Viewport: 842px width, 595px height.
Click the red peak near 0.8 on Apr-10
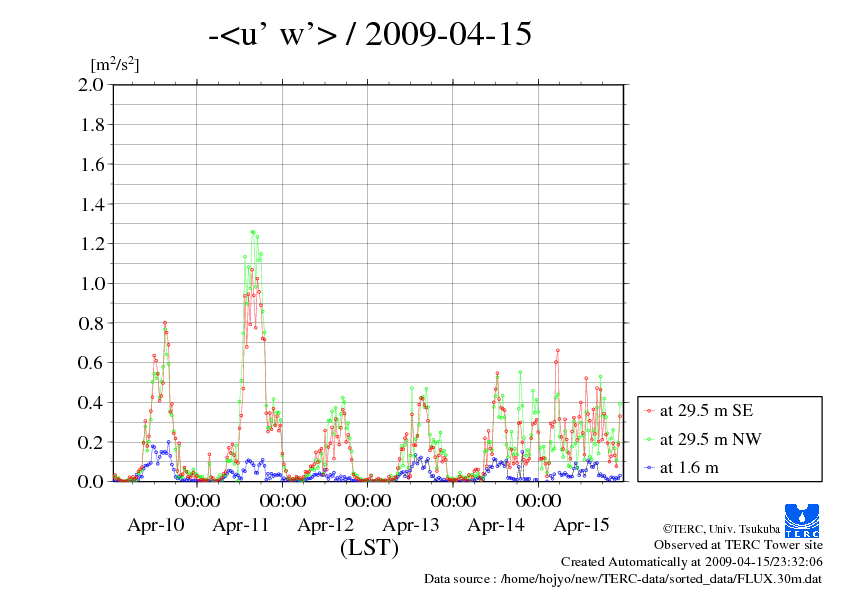coord(165,323)
